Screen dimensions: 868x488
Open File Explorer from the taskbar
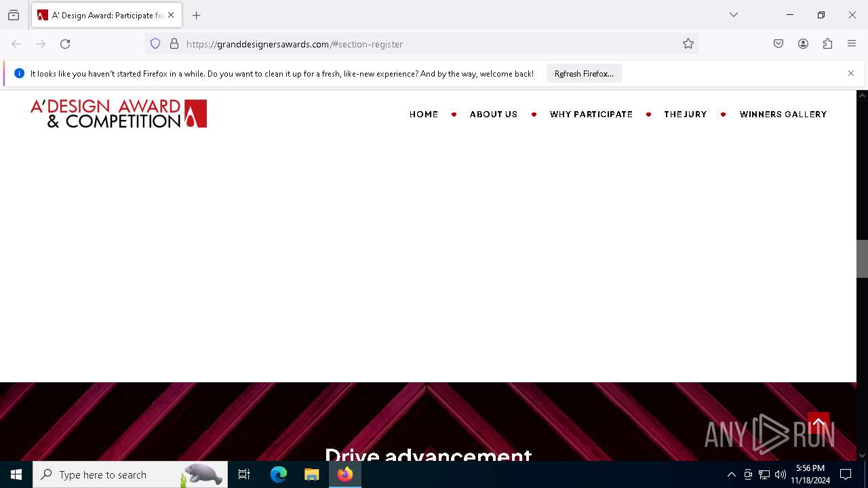pyautogui.click(x=312, y=474)
